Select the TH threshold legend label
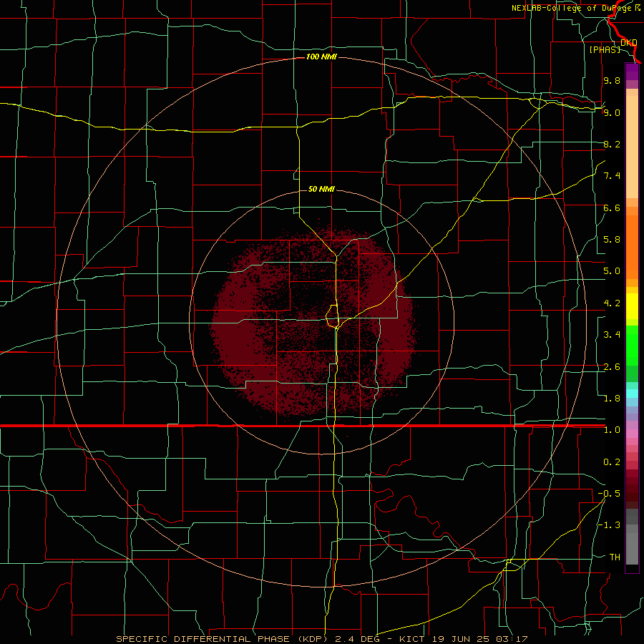Image resolution: width=644 pixels, height=644 pixels. [615, 557]
